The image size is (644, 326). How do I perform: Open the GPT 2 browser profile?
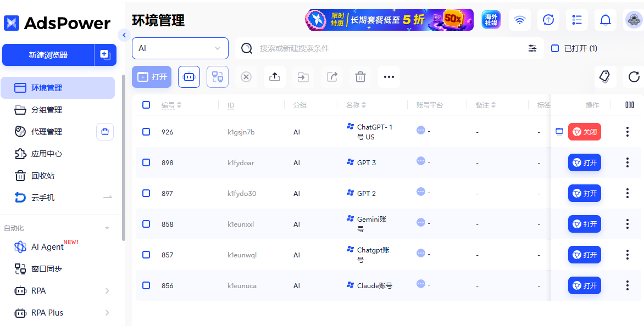click(x=585, y=193)
